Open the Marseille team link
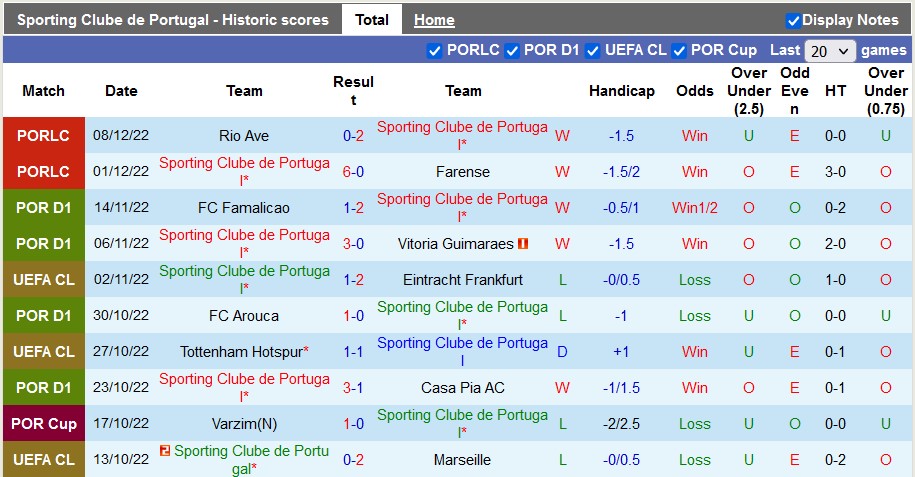915x477 pixels. pos(463,459)
